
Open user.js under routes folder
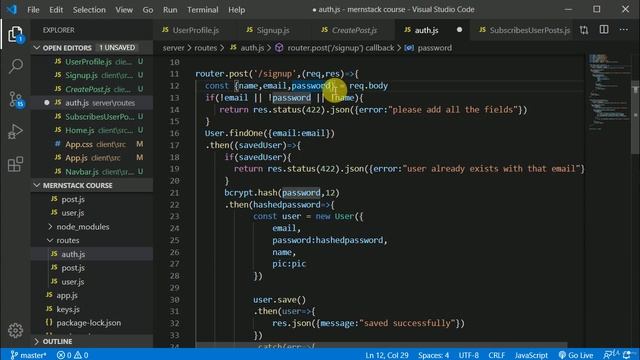pyautogui.click(x=92, y=282)
